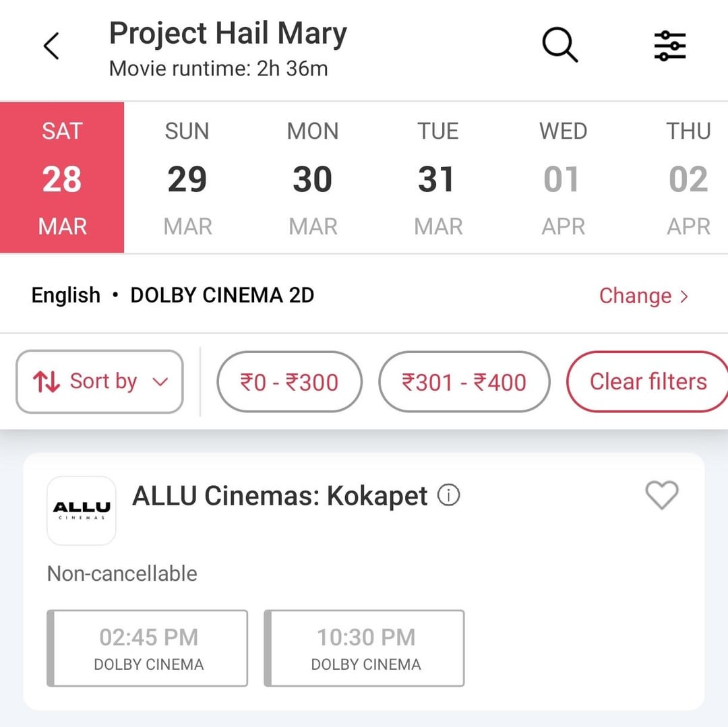
Task: Switch to SUN 29 MAR date
Action: click(187, 178)
